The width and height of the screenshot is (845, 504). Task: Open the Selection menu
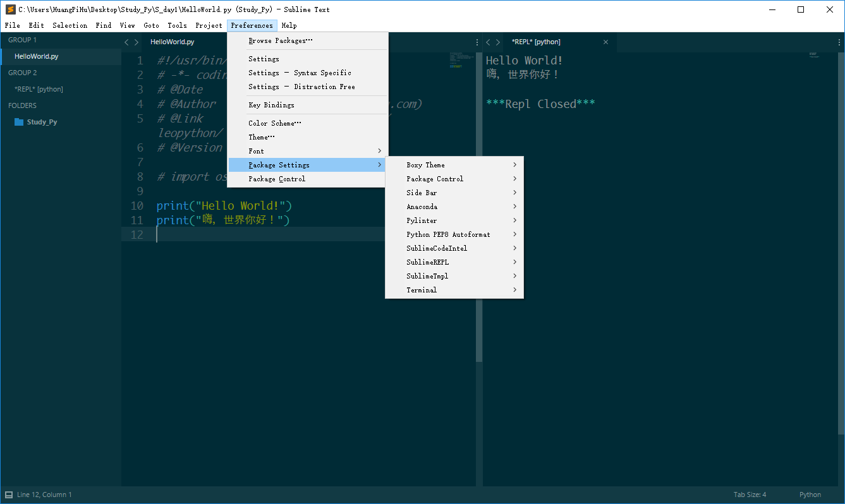point(70,25)
